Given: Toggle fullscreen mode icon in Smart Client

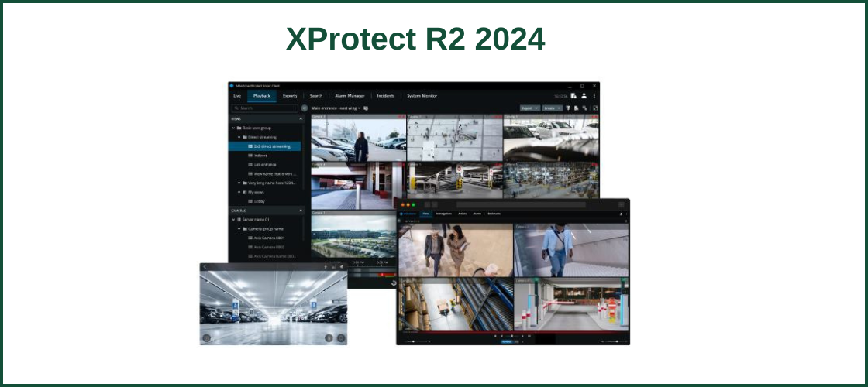Looking at the screenshot, I should click(x=595, y=108).
